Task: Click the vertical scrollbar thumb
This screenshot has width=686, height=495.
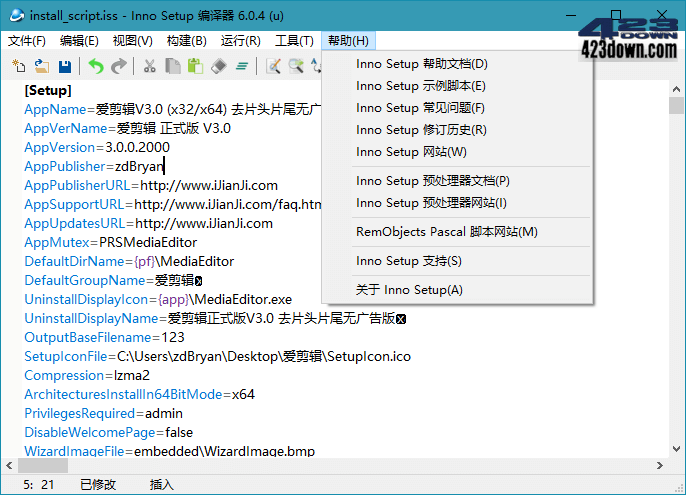Action: [x=676, y=105]
